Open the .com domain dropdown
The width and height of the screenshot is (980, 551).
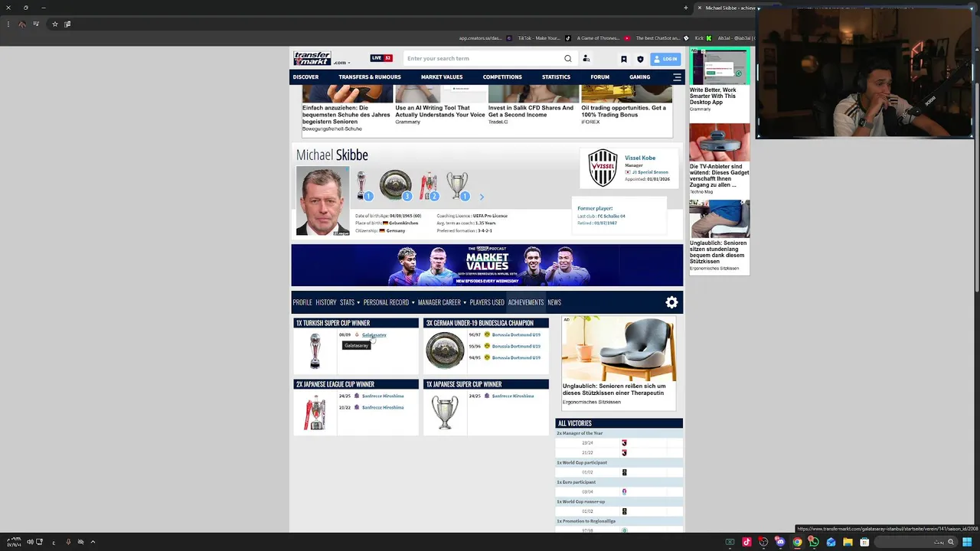pos(341,63)
